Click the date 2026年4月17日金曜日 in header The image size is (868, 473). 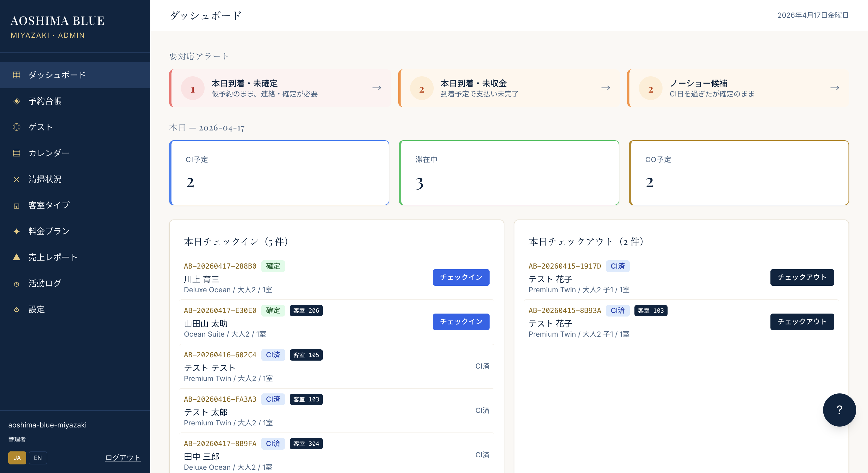[x=813, y=15]
